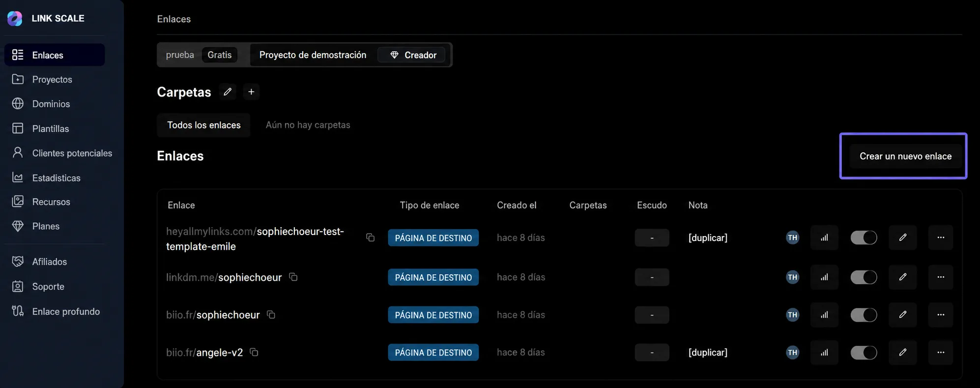
Task: Add a new folder with the plus icon
Action: (251, 92)
